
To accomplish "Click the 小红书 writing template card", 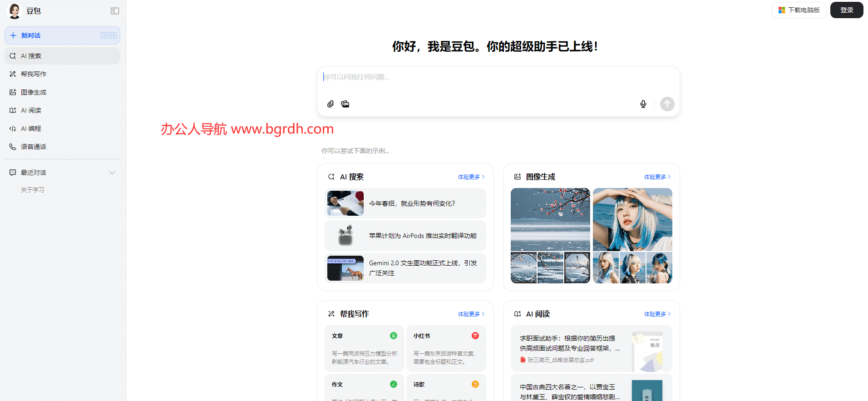I will pyautogui.click(x=446, y=348).
